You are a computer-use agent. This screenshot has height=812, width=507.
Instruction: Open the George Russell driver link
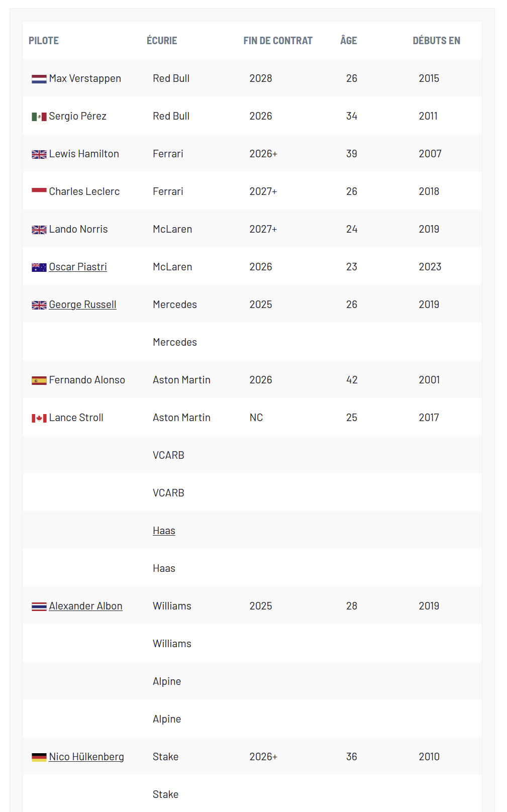[82, 304]
